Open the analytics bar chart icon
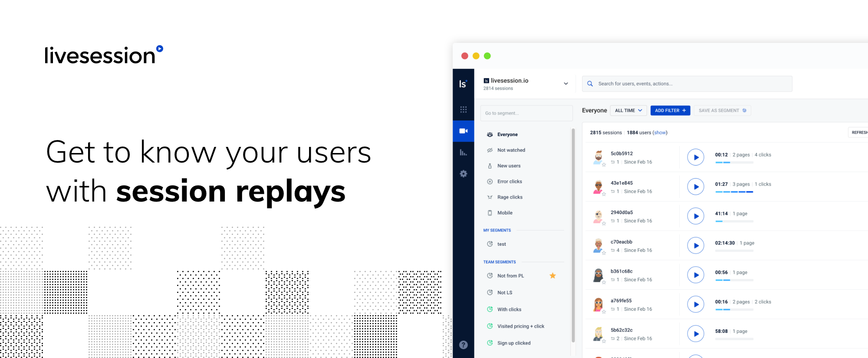 coord(464,152)
